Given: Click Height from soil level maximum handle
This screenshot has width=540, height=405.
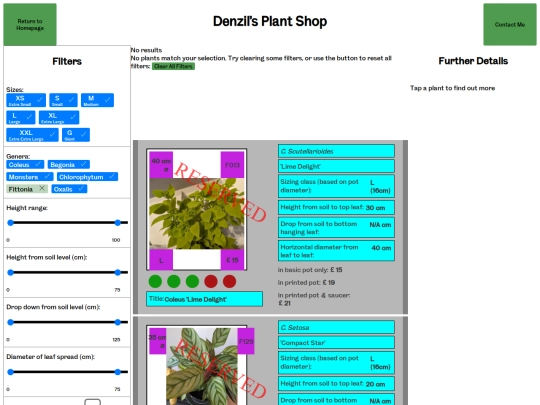Looking at the screenshot, I should 118,272.
